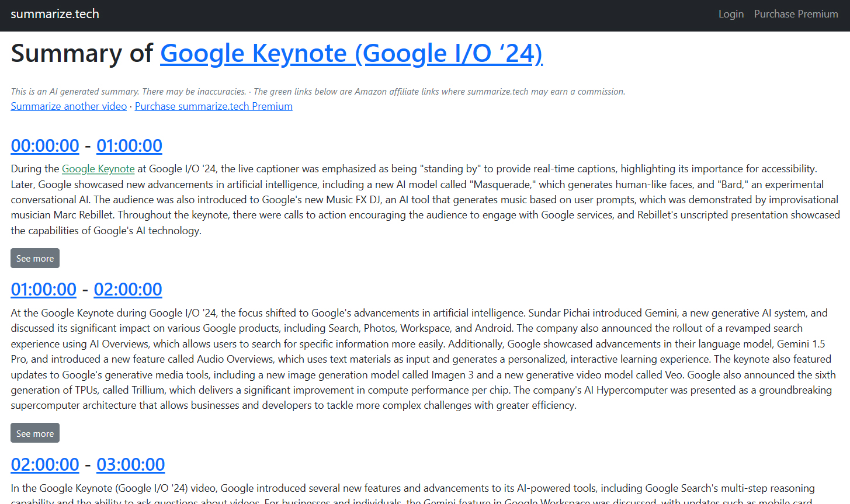This screenshot has width=850, height=504.
Task: Expand the second section with See more
Action: [34, 433]
